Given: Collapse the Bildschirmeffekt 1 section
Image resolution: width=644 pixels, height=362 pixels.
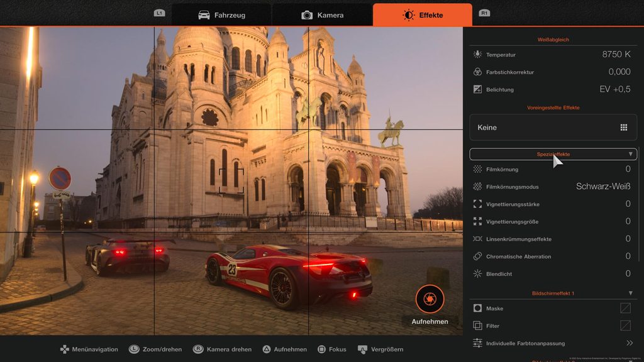Looking at the screenshot, I should tap(630, 293).
